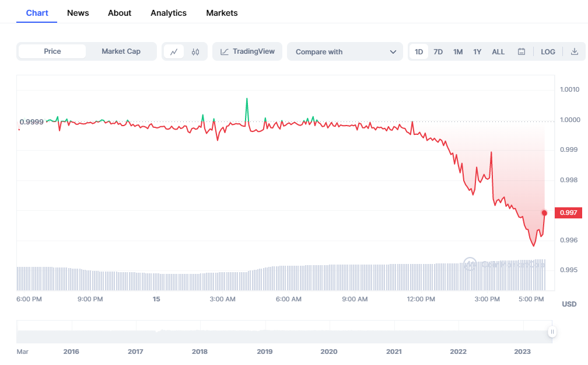This screenshot has height=365, width=588.
Task: Click the red current-price dot on the chart
Action: [x=545, y=213]
